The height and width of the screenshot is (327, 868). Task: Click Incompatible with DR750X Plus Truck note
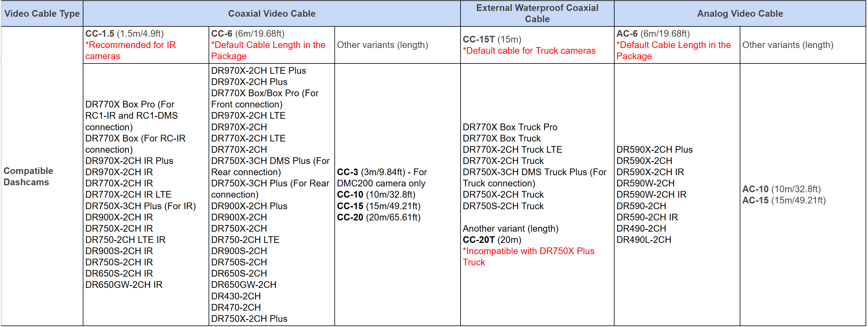(x=528, y=257)
